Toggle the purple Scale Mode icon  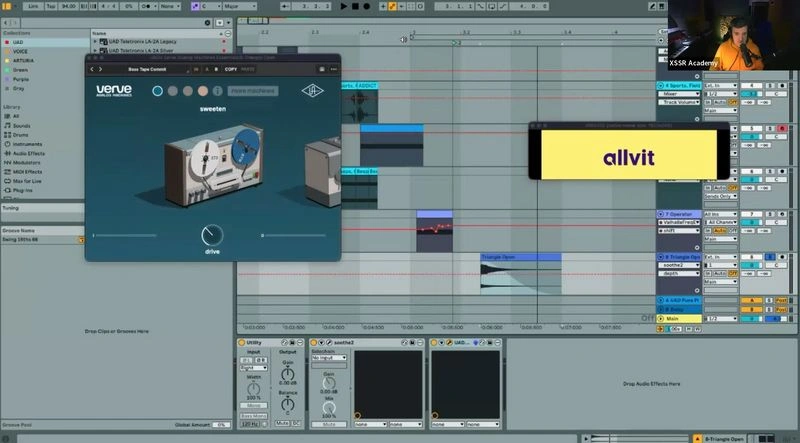[x=195, y=6]
